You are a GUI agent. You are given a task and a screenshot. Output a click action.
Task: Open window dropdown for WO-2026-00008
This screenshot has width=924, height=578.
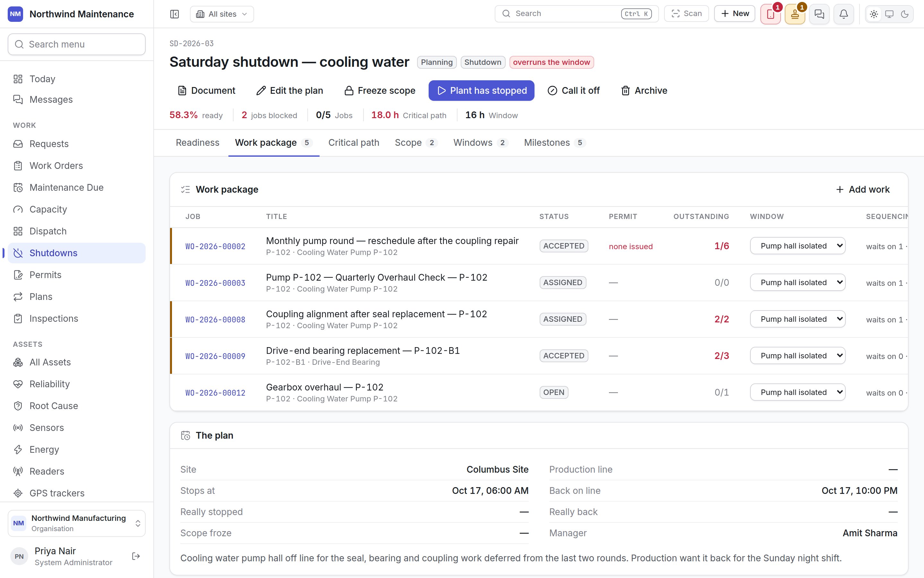[x=798, y=319]
